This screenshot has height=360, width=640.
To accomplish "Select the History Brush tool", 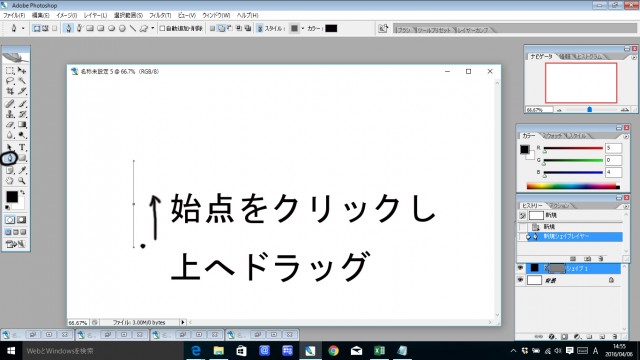I will (x=22, y=114).
